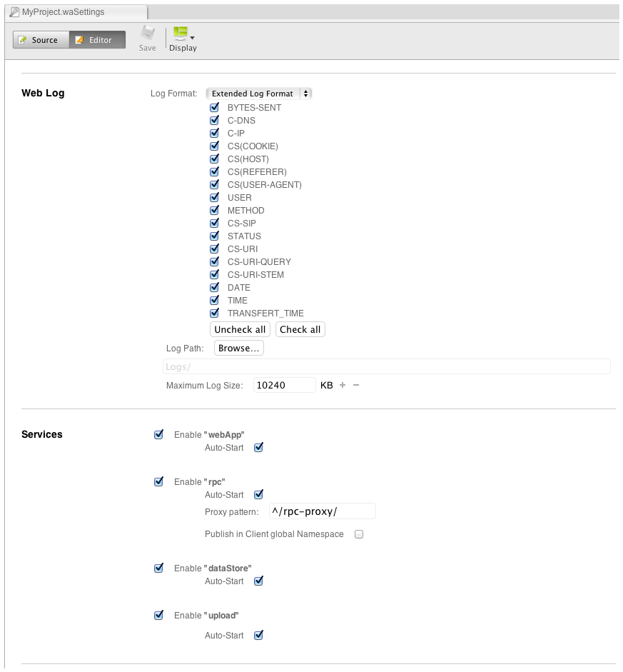The image size is (623, 672).
Task: Switch to Source view
Action: 41,40
